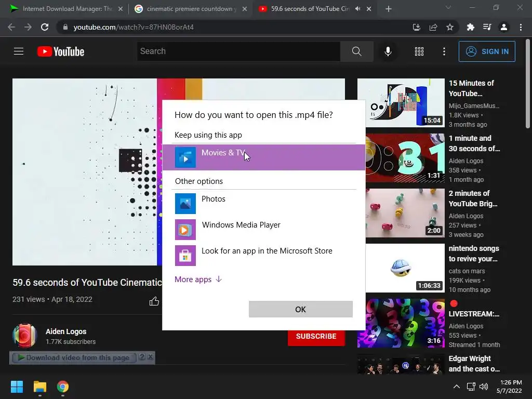The image size is (532, 399).
Task: Open the Aiden Logos channel name link
Action: 66,331
